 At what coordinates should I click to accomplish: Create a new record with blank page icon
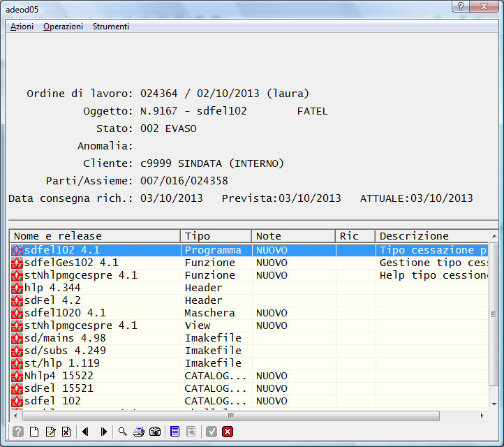[x=34, y=432]
